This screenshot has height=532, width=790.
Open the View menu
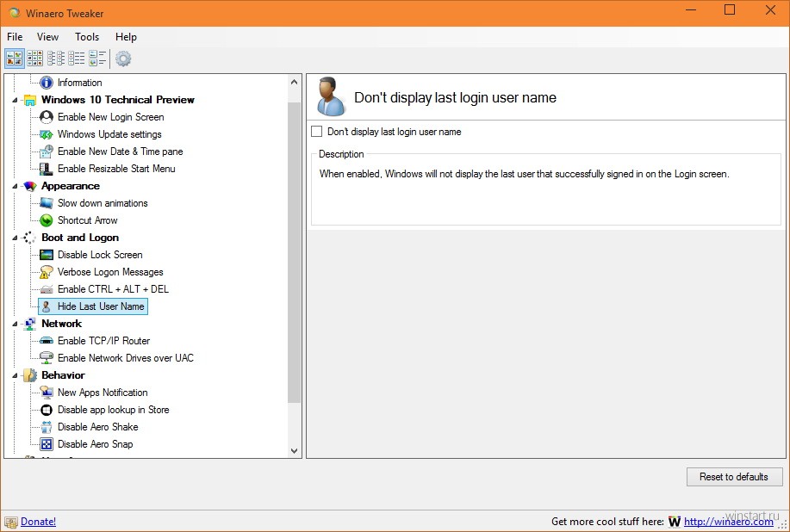[x=47, y=37]
